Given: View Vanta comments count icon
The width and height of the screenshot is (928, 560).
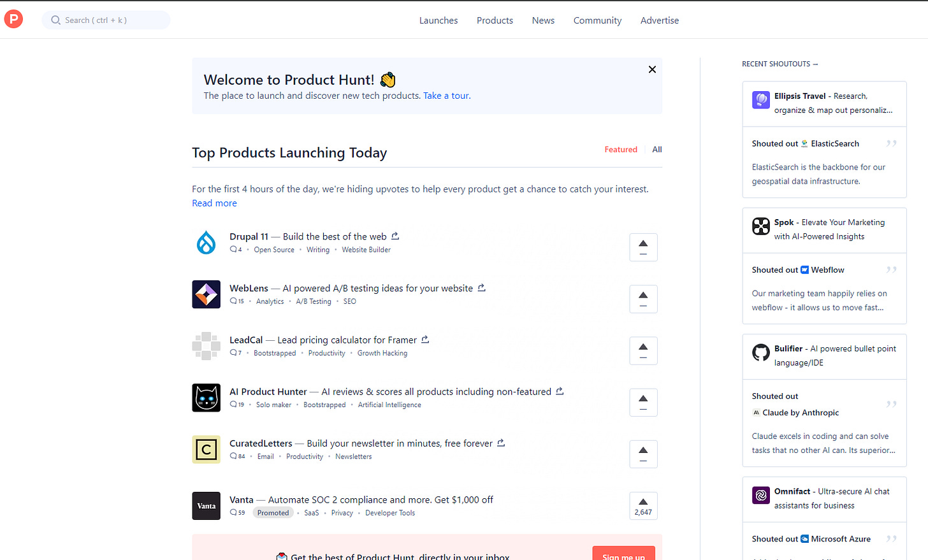Looking at the screenshot, I should coord(233,512).
